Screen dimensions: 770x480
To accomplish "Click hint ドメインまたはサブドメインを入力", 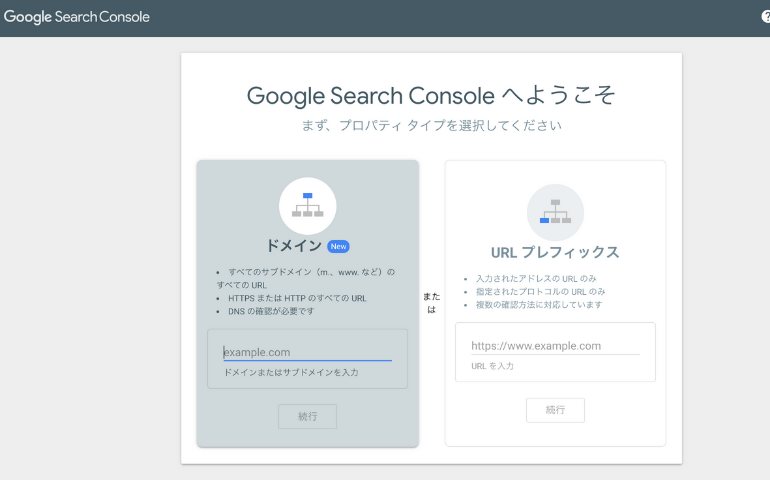I will pyautogui.click(x=291, y=372).
